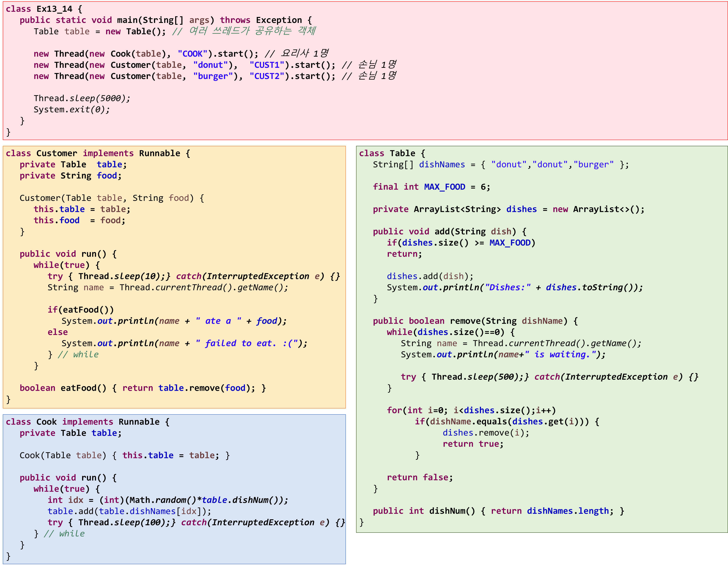Click 'boolean eatFood()' method line
The width and height of the screenshot is (728, 567).
click(143, 388)
